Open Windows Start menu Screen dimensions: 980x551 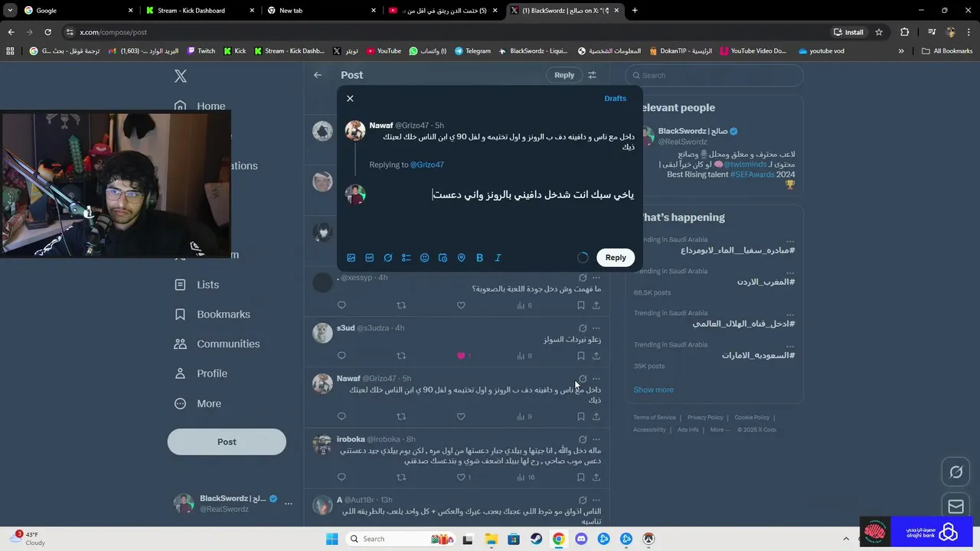(x=332, y=539)
